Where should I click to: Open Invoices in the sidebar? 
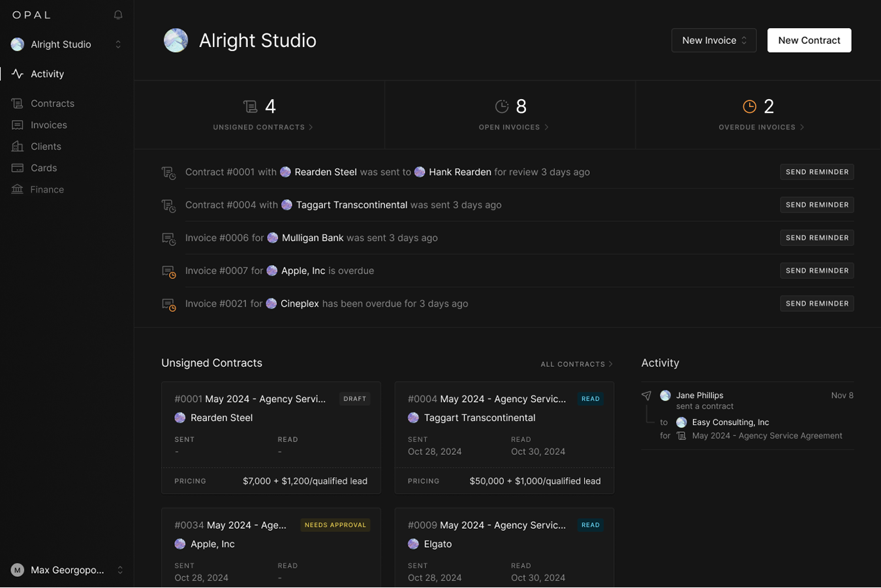click(48, 125)
